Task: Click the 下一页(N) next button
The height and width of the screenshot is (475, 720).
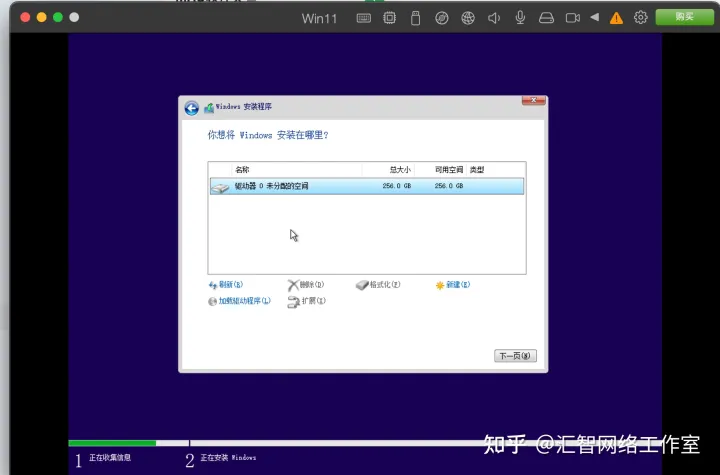Action: click(515, 356)
